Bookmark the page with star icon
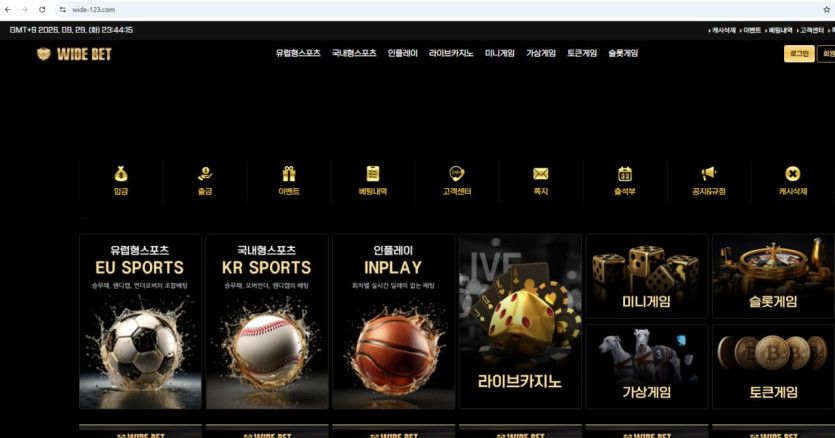Viewport: 835px width, 438px height. (x=826, y=10)
